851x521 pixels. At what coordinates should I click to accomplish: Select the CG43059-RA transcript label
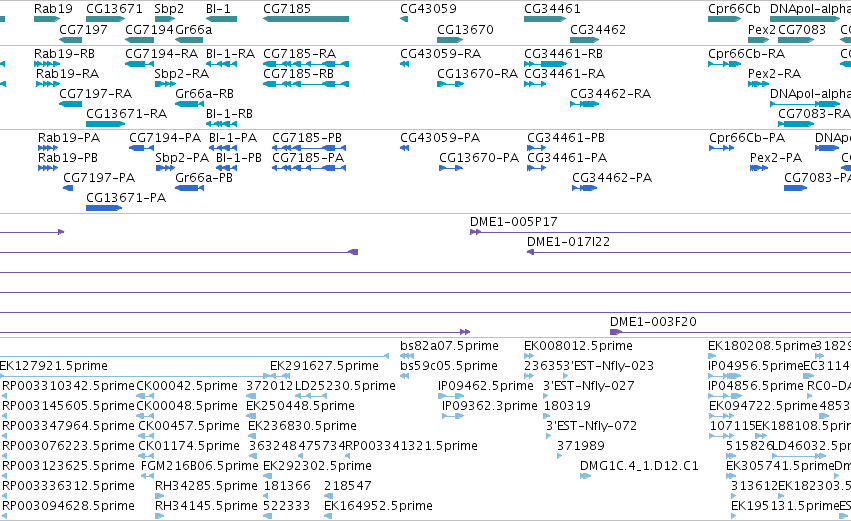point(440,54)
